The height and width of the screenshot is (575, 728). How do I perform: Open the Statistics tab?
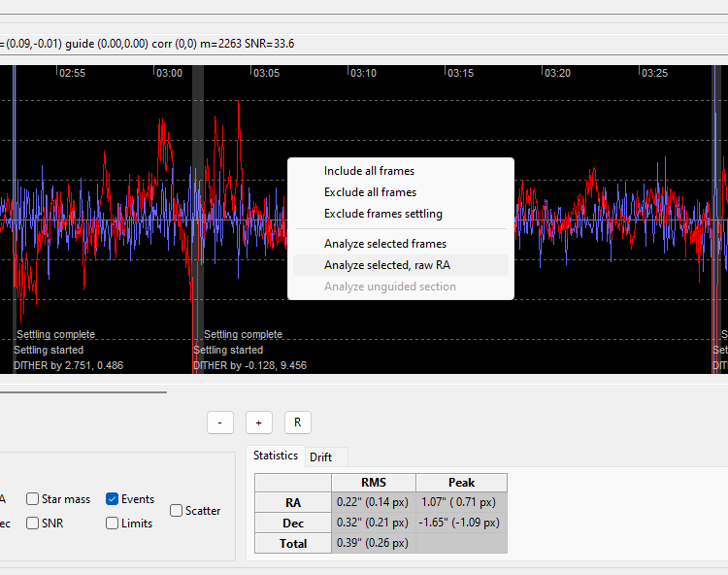pyautogui.click(x=276, y=456)
